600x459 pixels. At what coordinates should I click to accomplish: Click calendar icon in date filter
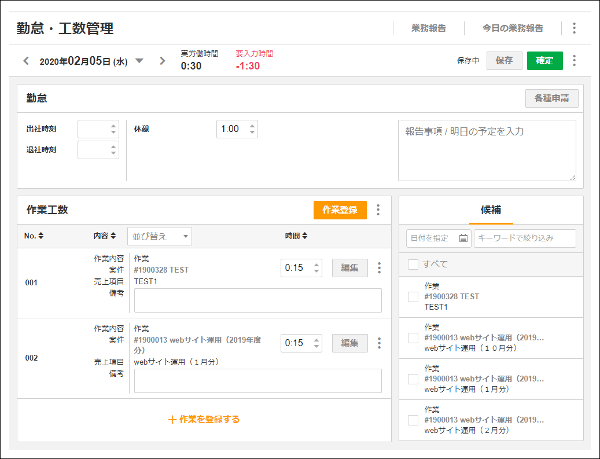pyautogui.click(x=463, y=238)
